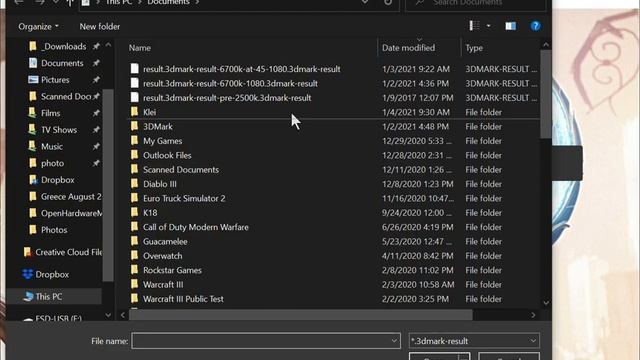640x360 pixels.
Task: Select the My Games folder
Action: click(x=162, y=141)
